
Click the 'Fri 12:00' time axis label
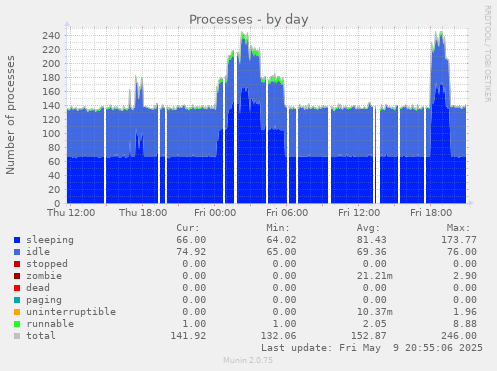pos(359,213)
